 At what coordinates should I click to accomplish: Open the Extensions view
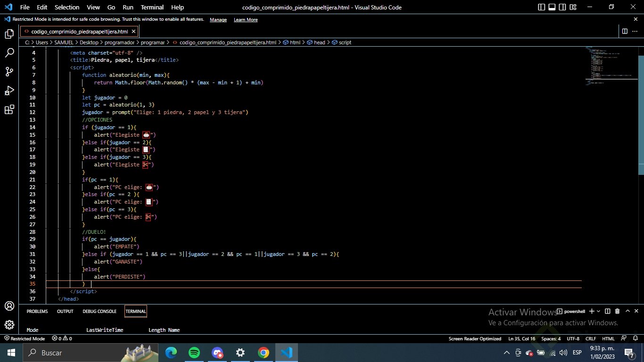(x=9, y=110)
